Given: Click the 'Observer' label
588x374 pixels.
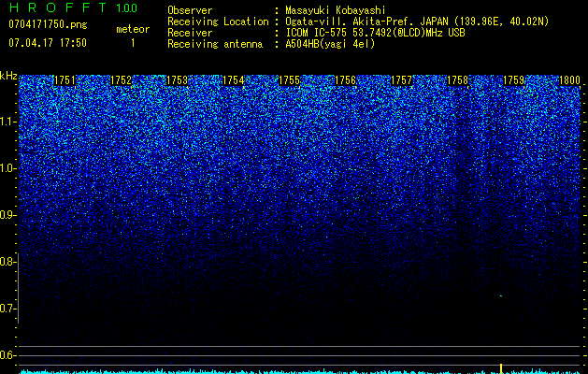Looking at the screenshot, I should [190, 10].
